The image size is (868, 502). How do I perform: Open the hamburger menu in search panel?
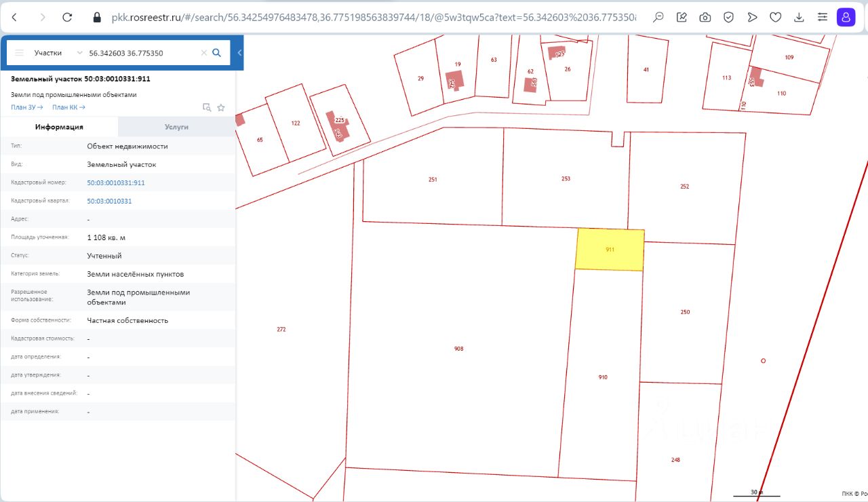coord(19,52)
